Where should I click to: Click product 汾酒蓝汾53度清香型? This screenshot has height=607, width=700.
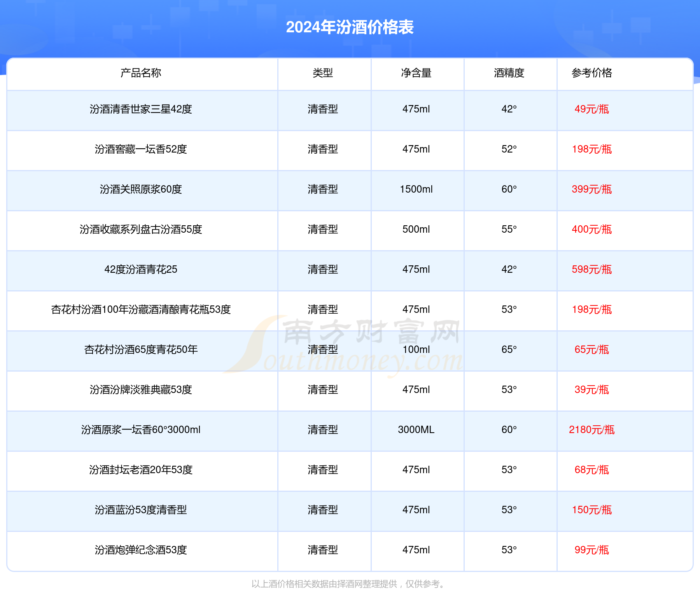click(141, 510)
